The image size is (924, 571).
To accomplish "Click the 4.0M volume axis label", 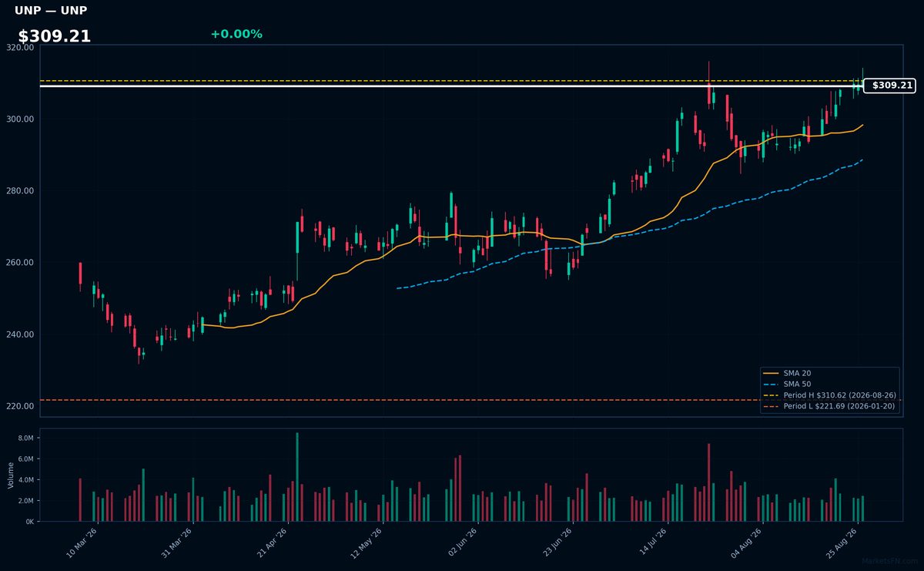I will pyautogui.click(x=26, y=480).
